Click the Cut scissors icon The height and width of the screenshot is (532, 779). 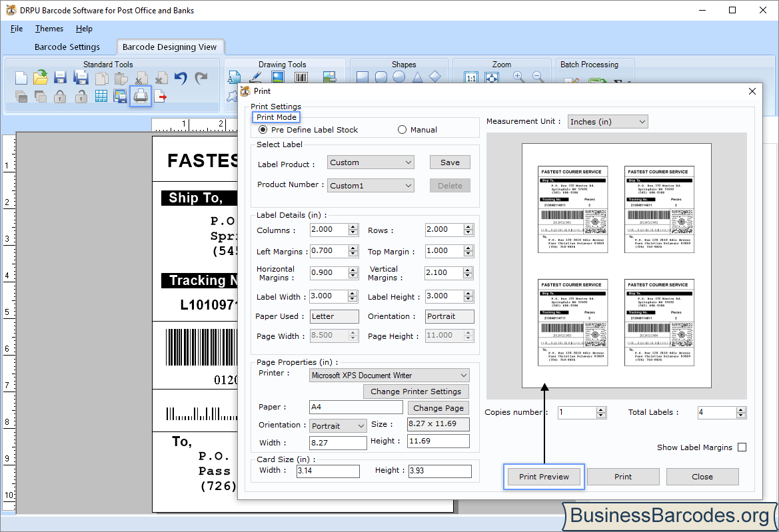coord(141,79)
